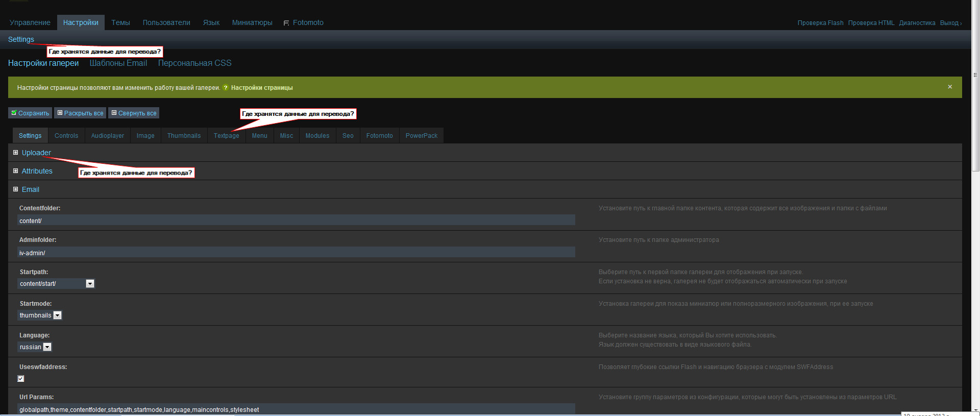This screenshot has width=980, height=416.
Task: Open the Миниатюры menu item
Action: coord(252,22)
